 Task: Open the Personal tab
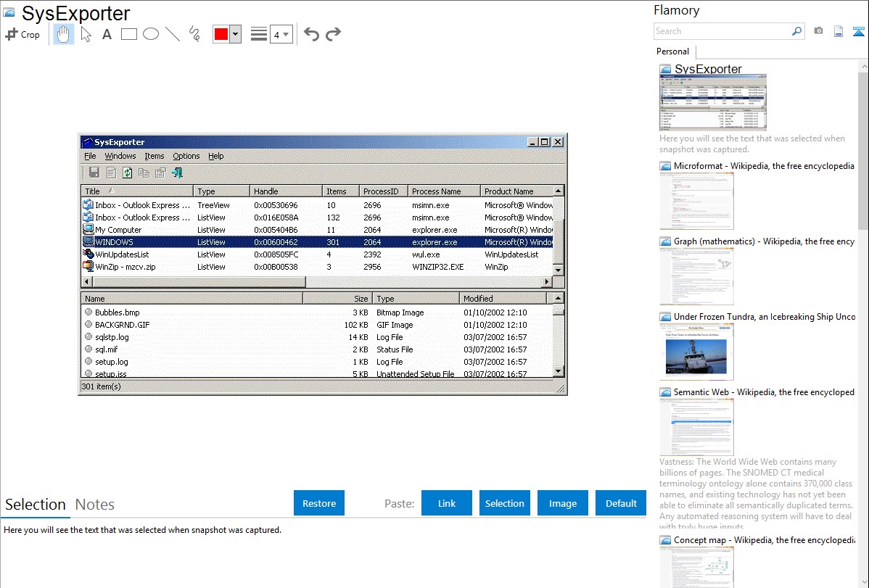pyautogui.click(x=673, y=51)
